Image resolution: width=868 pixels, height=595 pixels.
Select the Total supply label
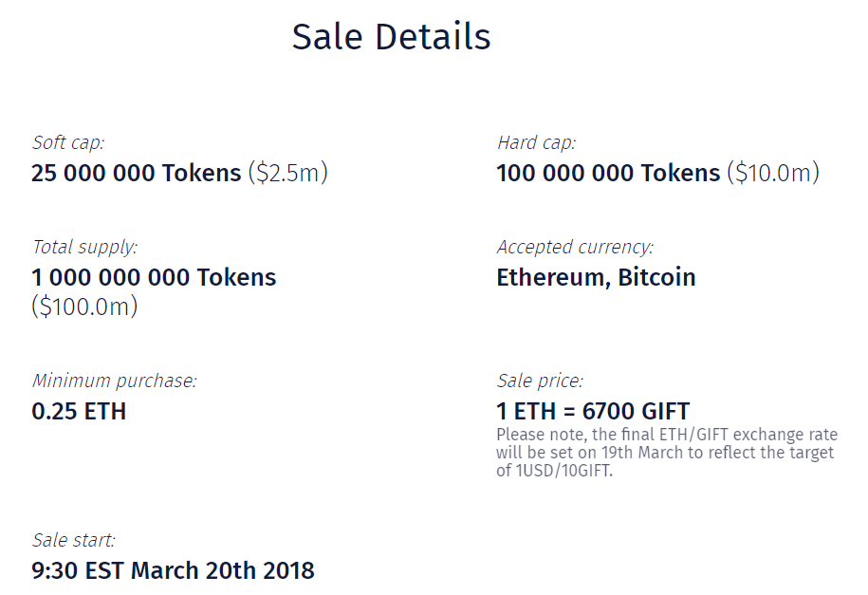click(x=84, y=247)
